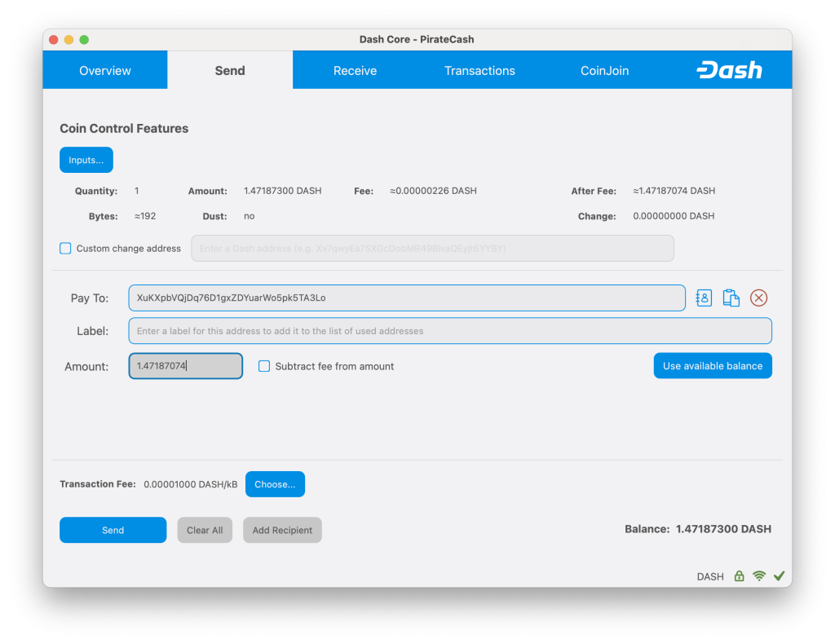Open address book icon beside Pay To
Screen dimensions: 835x644
704,298
